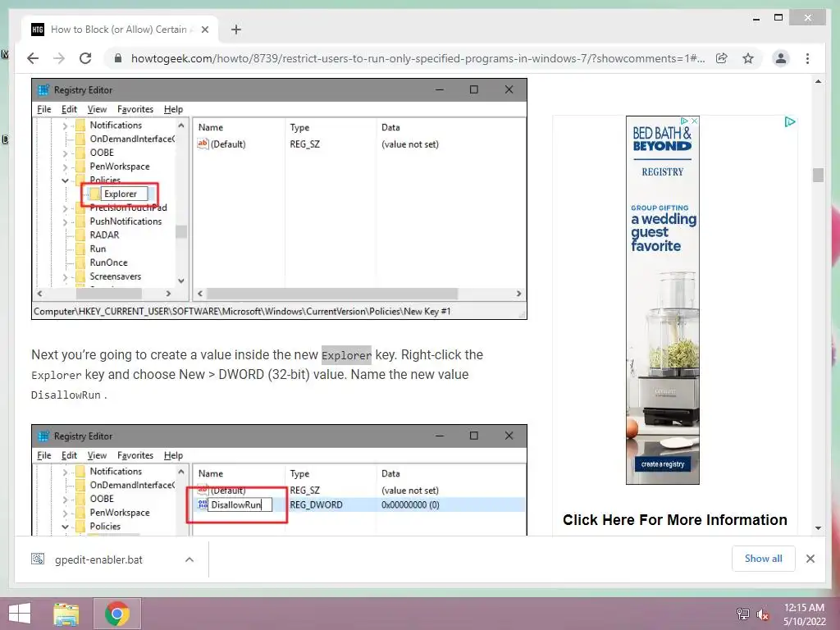Click the blue ad info triangle

[x=790, y=121]
